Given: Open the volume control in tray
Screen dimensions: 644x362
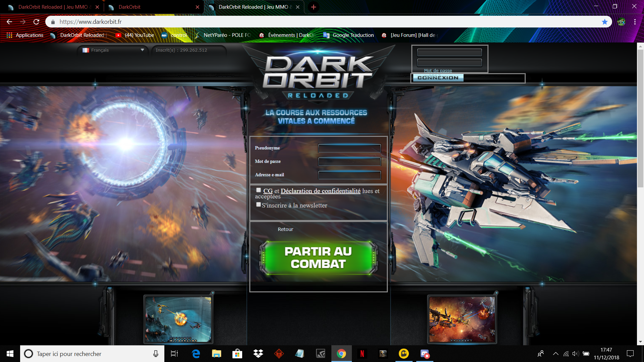Looking at the screenshot, I should [x=576, y=354].
